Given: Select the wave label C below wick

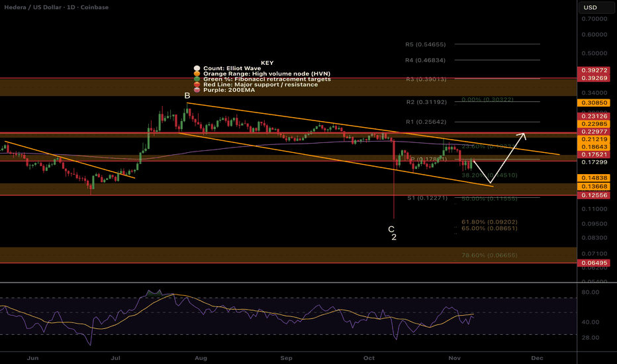Looking at the screenshot, I should [x=391, y=228].
